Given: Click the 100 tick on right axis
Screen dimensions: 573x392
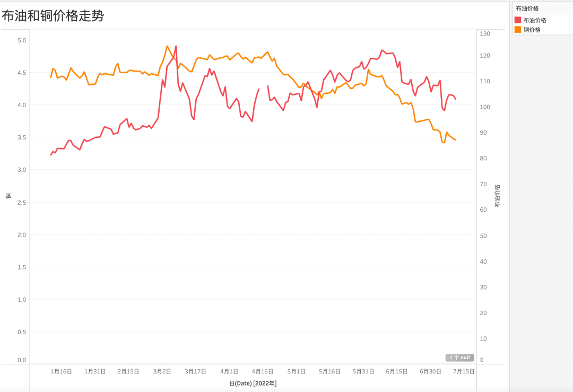Looking at the screenshot, I should coord(485,107).
